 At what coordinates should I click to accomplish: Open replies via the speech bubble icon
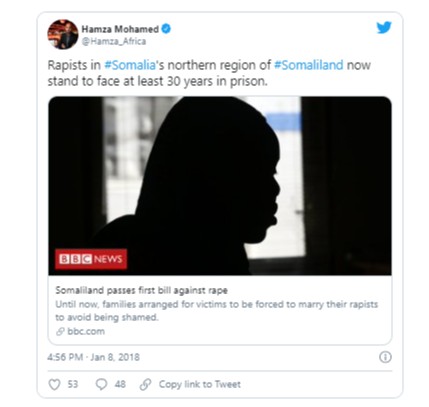pyautogui.click(x=101, y=384)
